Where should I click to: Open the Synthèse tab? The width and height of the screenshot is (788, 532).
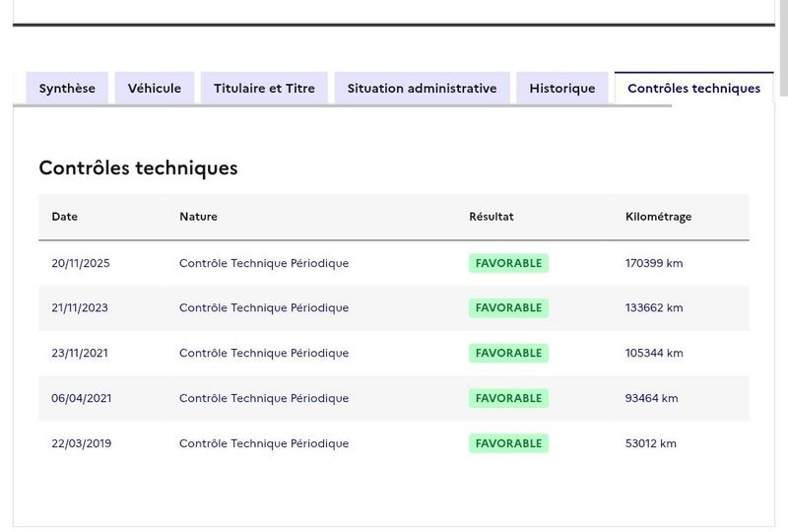pyautogui.click(x=67, y=88)
